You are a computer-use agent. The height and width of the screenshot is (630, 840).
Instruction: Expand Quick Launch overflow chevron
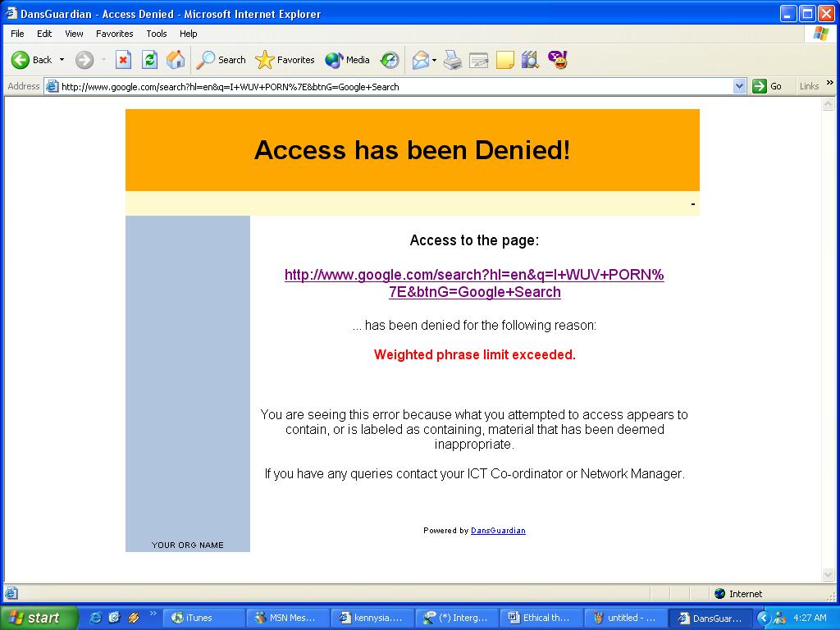click(x=152, y=614)
